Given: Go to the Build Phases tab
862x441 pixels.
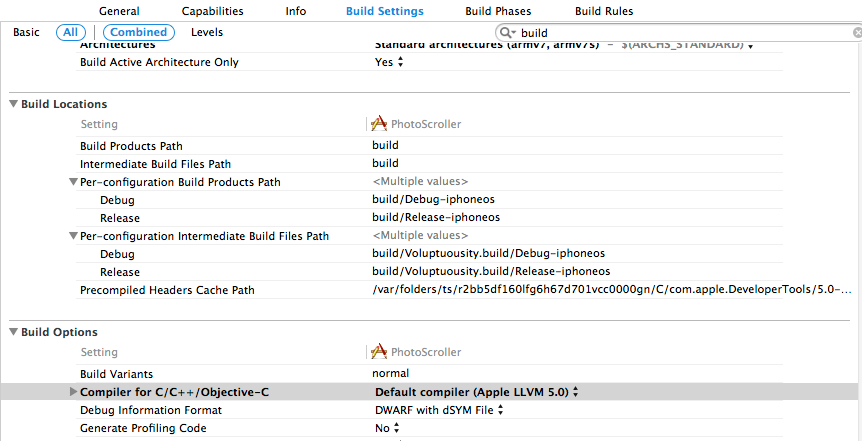Looking at the screenshot, I should 498,11.
